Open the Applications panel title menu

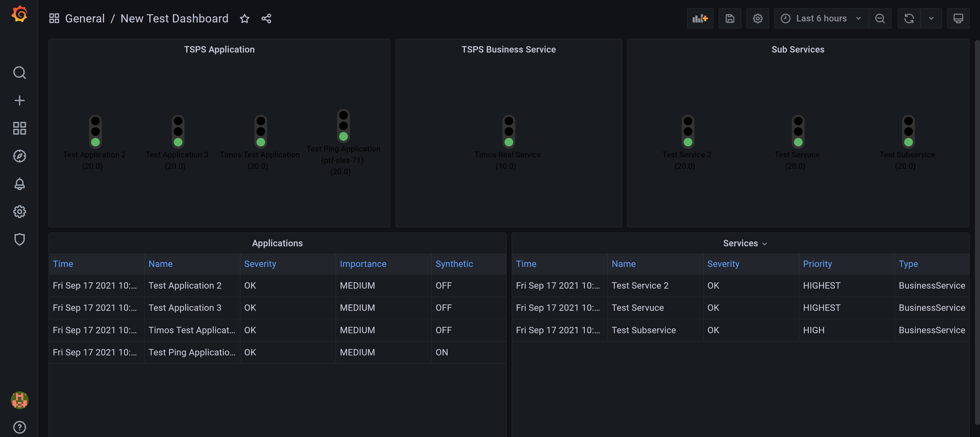[277, 243]
